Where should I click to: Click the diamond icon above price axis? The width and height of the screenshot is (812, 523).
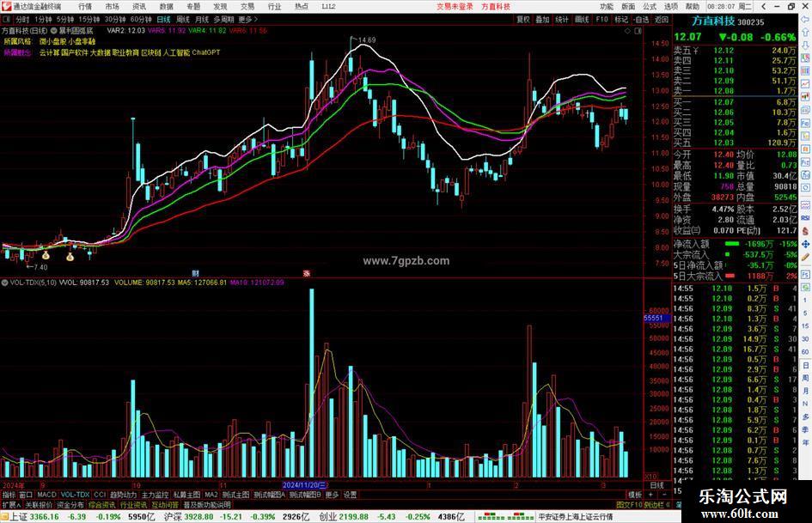(627, 31)
